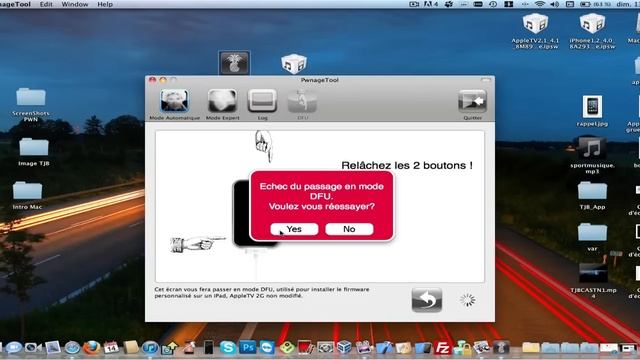Open VirtualBox from the dock
Viewport: 640px width, 360px height.
344,348
